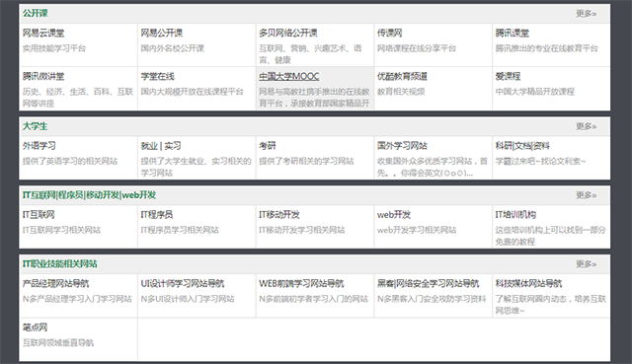632x364 pixels.
Task: Open 腾讯微讲堂 link
Action: click(43, 77)
